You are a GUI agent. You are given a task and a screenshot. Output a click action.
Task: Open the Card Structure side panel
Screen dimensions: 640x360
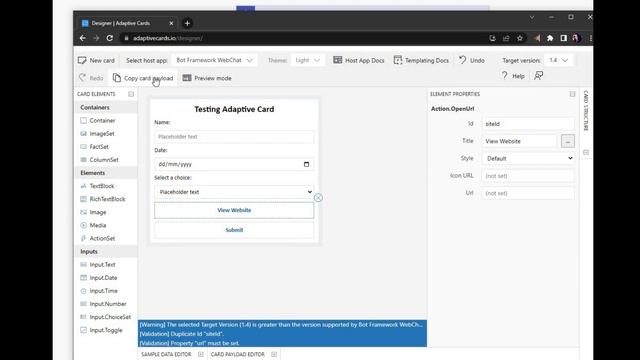(586, 111)
